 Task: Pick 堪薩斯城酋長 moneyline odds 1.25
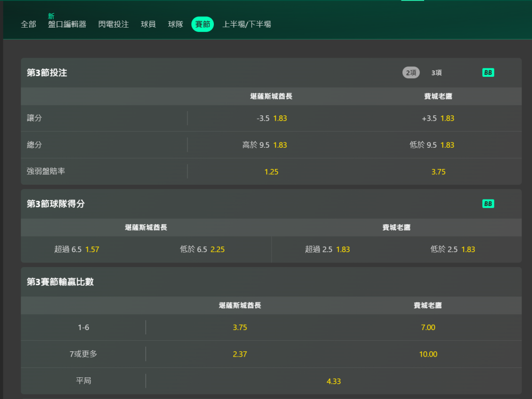point(271,172)
